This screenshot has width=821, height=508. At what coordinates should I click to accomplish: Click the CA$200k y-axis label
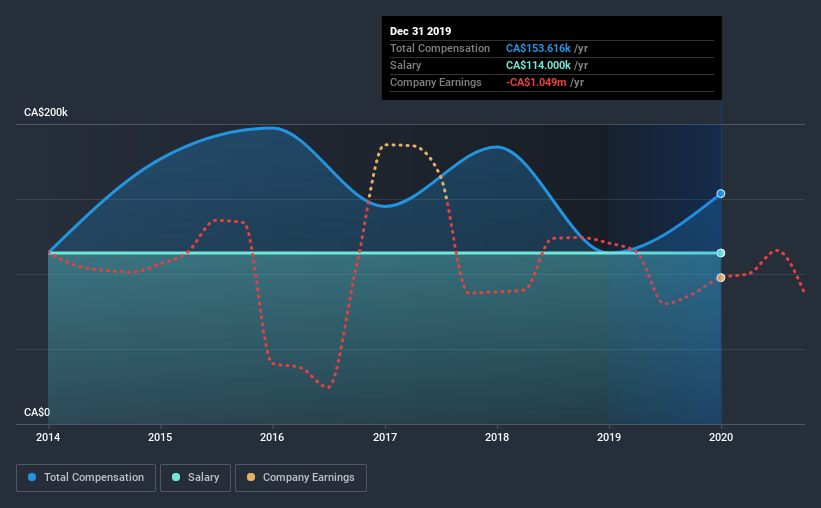[46, 112]
